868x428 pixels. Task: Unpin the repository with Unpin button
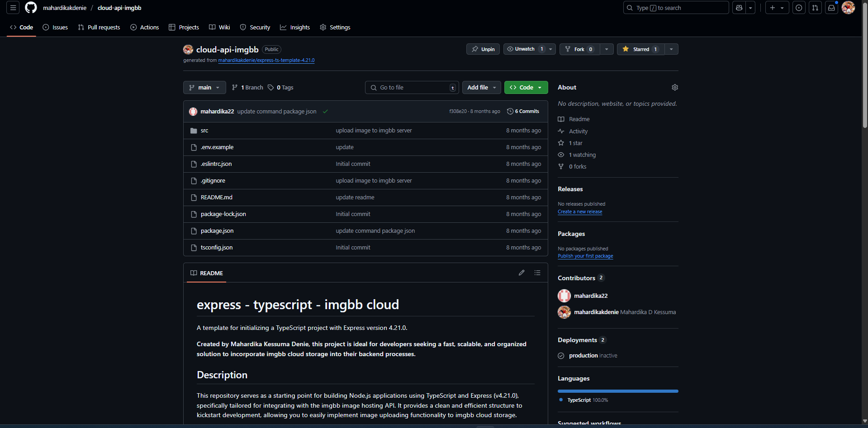[x=483, y=49]
